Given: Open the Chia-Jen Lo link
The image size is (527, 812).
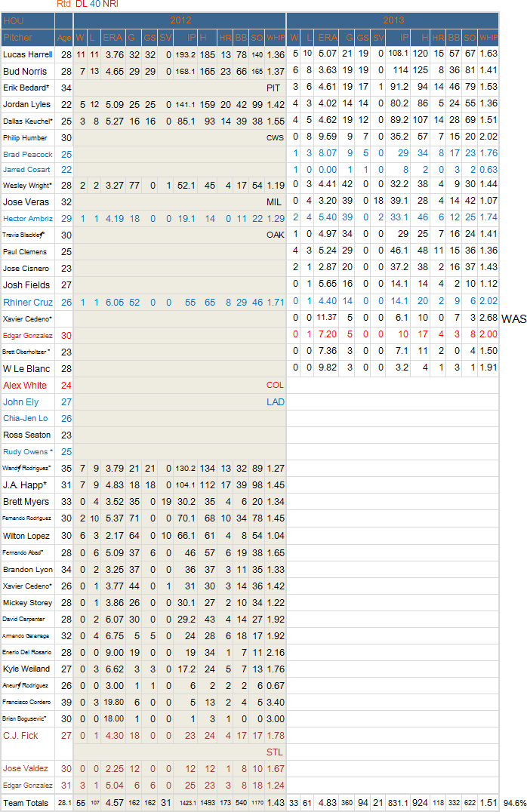Looking at the screenshot, I should (26, 418).
